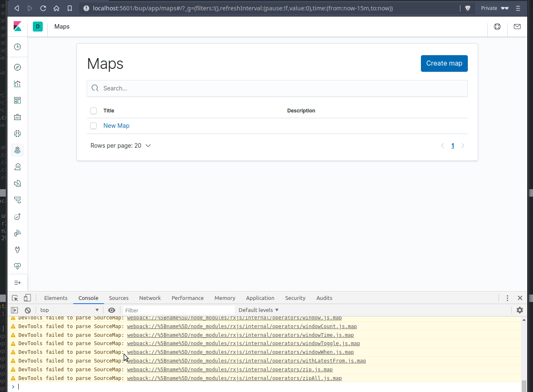The width and height of the screenshot is (533, 392).
Task: Open the newsfeed mail icon
Action: pyautogui.click(x=517, y=27)
